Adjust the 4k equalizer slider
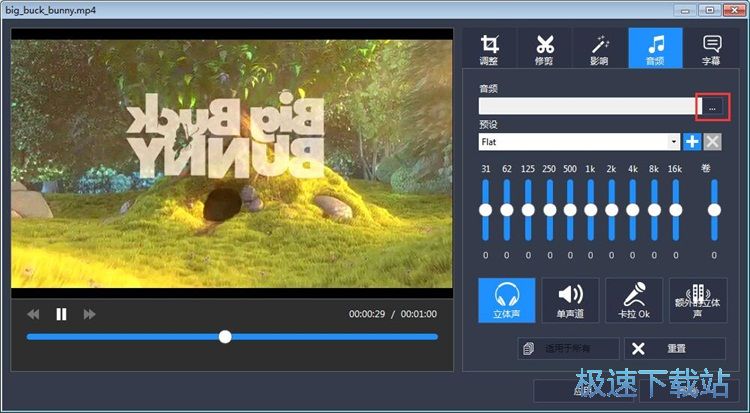 [x=633, y=210]
